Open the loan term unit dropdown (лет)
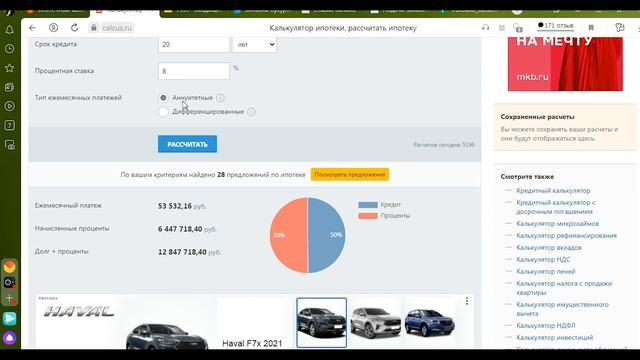Viewport: 640px width, 360px height. point(254,44)
